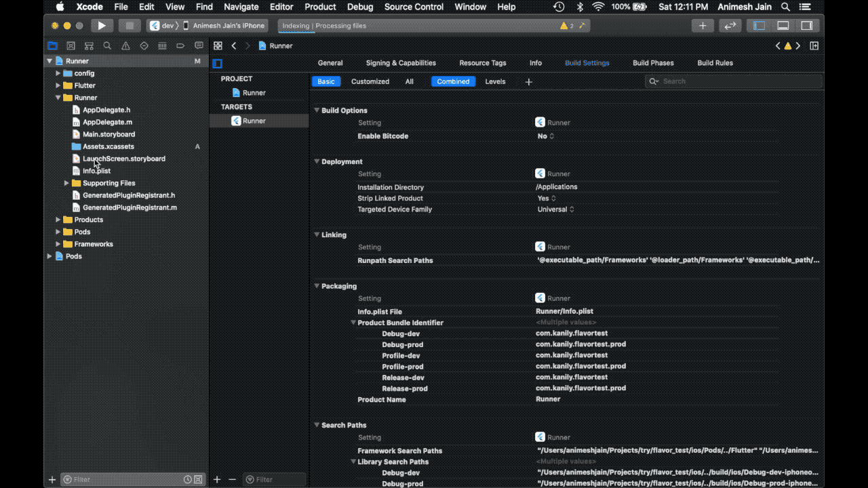The width and height of the screenshot is (868, 488).
Task: Toggle code review arrows button
Action: (x=730, y=26)
